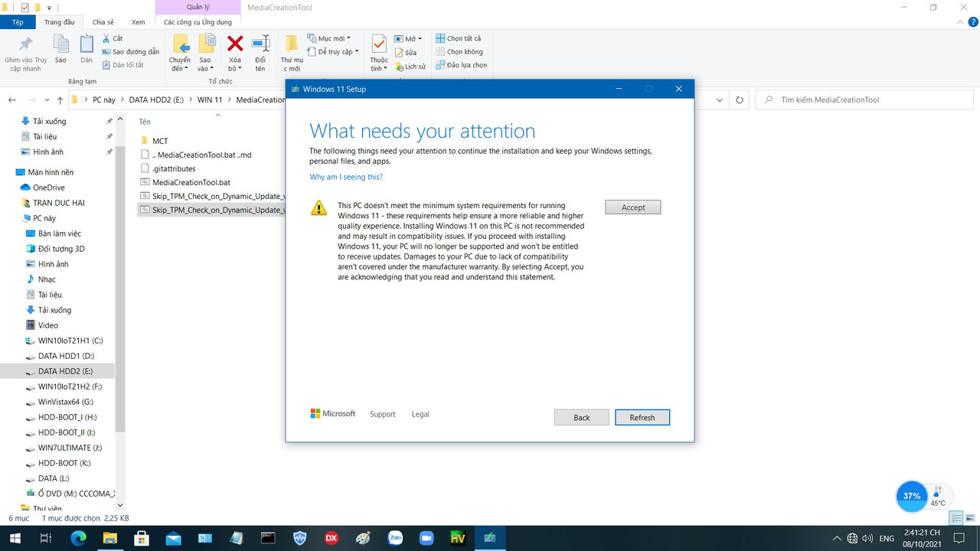Image resolution: width=980 pixels, height=551 pixels.
Task: Refresh the Explorer address bar
Action: pos(739,99)
